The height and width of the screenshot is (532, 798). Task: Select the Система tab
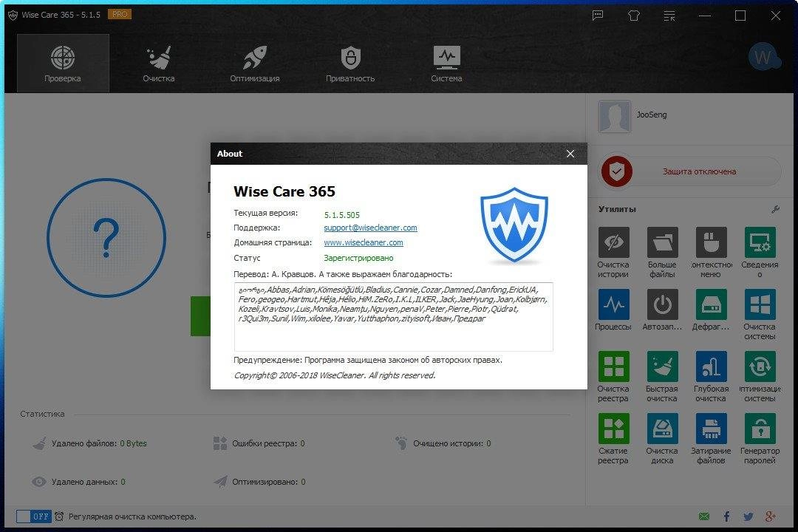pyautogui.click(x=446, y=64)
